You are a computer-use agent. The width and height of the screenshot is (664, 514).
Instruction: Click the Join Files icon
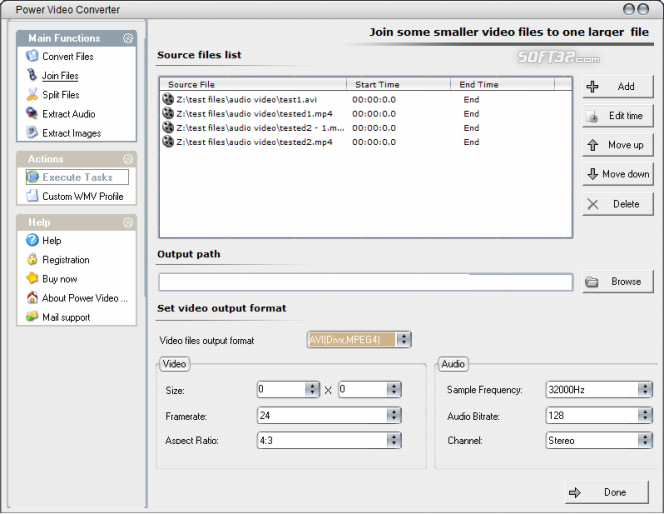[32, 75]
